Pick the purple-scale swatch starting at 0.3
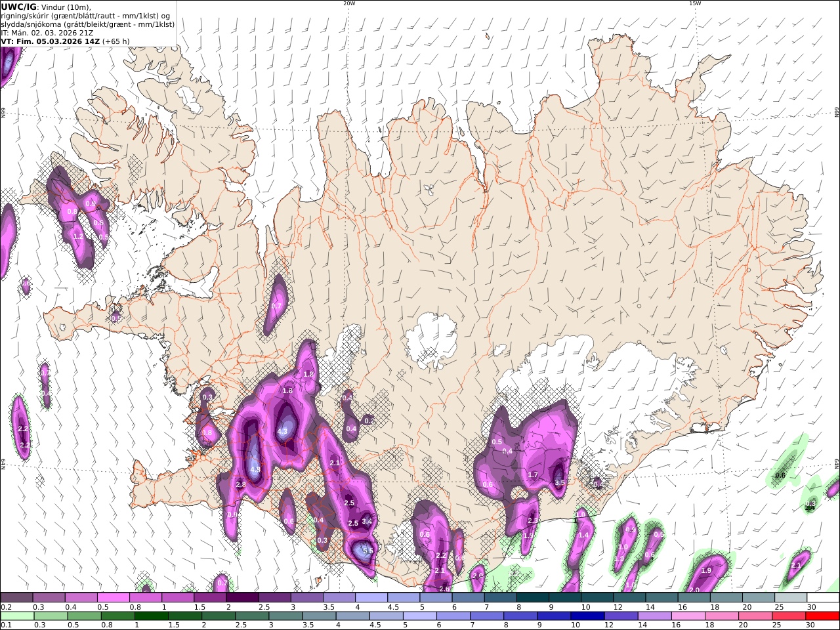 coord(49,598)
